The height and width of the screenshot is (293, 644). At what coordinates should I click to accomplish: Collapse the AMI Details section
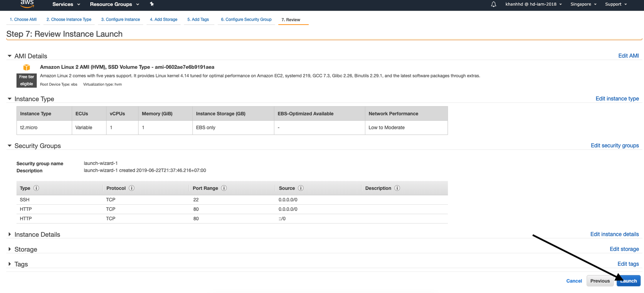(x=10, y=56)
